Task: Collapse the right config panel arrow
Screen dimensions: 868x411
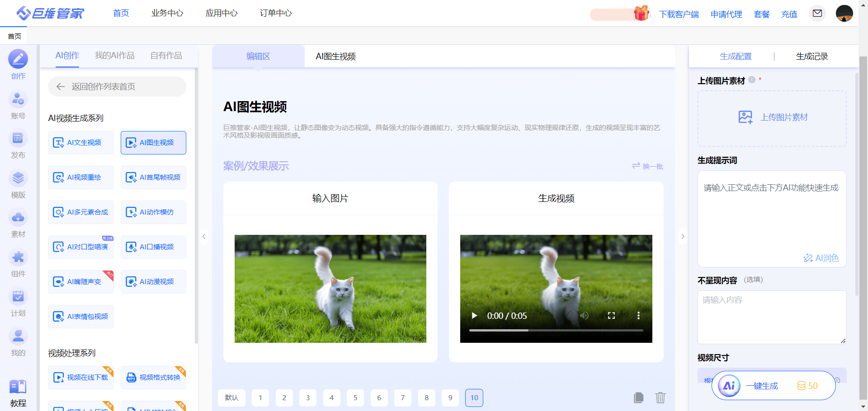Action: pyautogui.click(x=683, y=236)
